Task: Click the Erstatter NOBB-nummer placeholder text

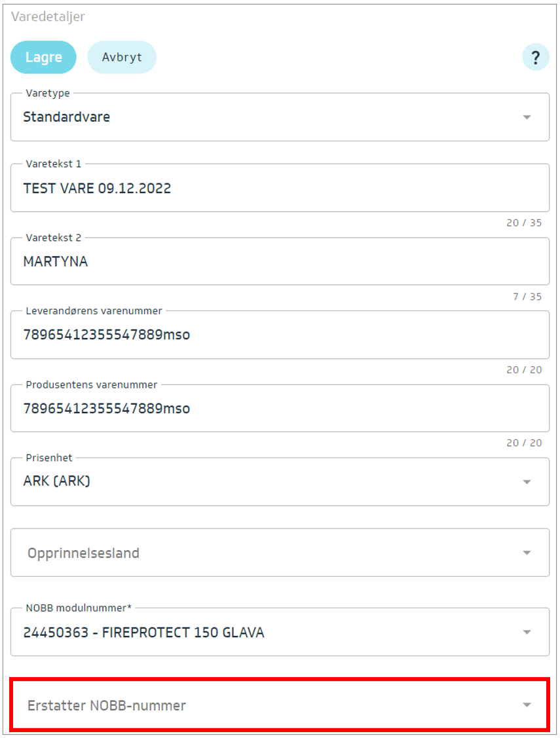Action: [107, 706]
